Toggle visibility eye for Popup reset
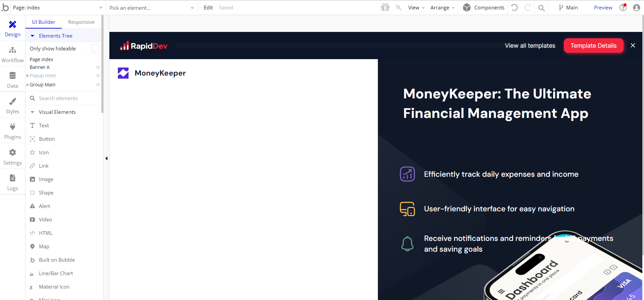The width and height of the screenshot is (644, 300). pos(98,76)
